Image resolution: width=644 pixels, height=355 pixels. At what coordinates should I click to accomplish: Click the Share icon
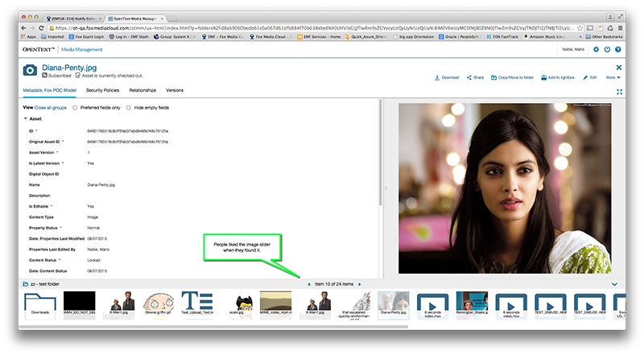(x=469, y=77)
